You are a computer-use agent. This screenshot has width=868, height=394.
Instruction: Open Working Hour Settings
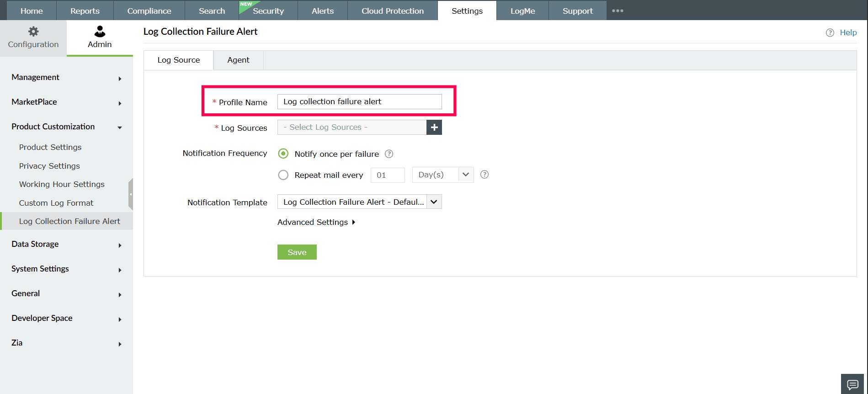pyautogui.click(x=62, y=184)
